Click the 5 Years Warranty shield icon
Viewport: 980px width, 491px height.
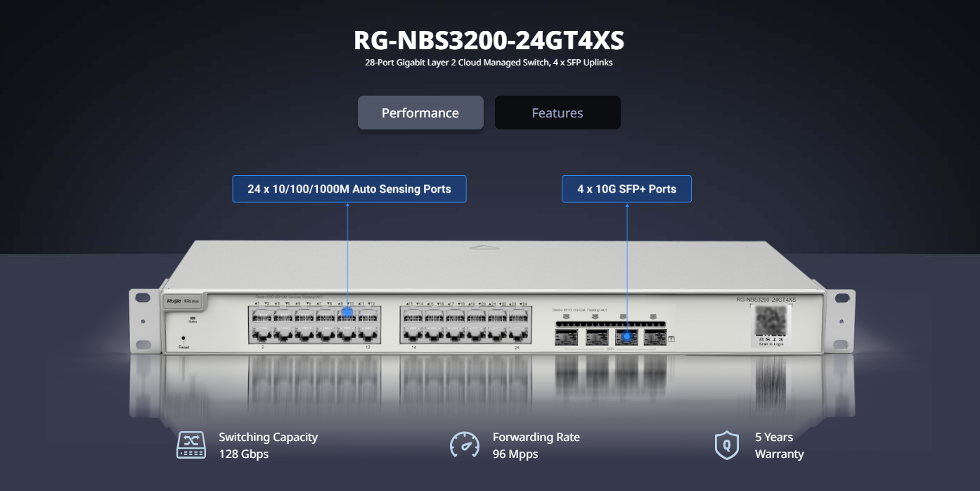pyautogui.click(x=726, y=445)
